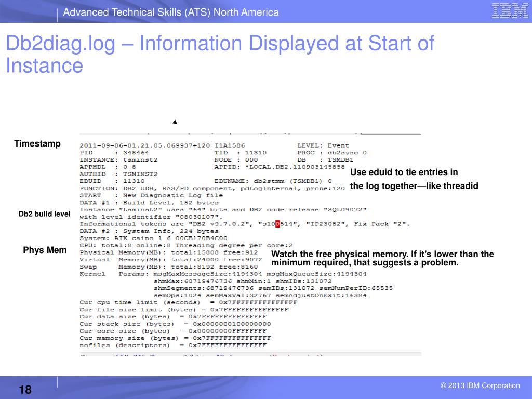Click the 'NODE : 000' log field

click(x=236, y=160)
